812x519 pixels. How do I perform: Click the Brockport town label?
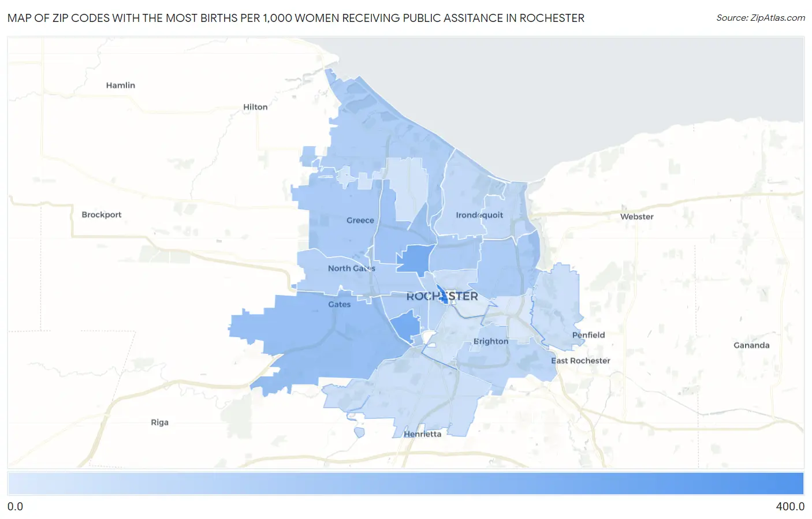pos(102,215)
